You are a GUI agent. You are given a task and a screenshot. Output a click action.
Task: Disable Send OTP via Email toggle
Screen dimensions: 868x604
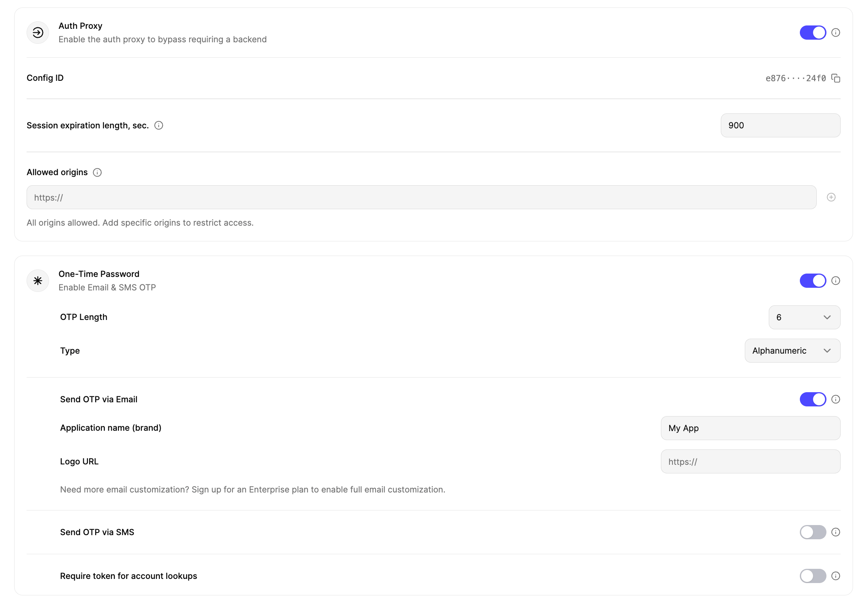coord(813,399)
